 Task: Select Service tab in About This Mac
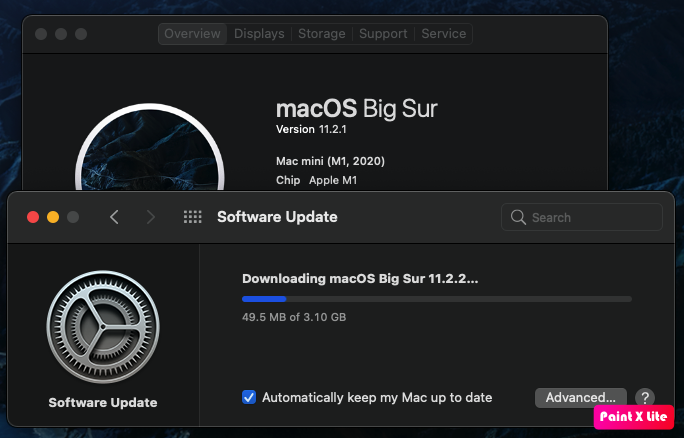tap(444, 34)
